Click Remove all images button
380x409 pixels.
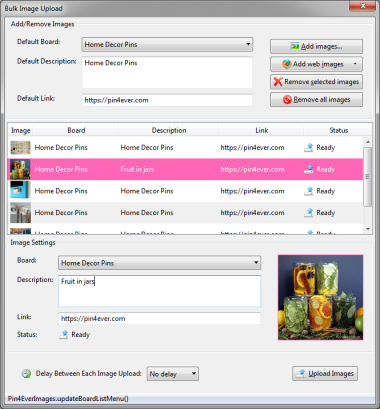coord(316,99)
